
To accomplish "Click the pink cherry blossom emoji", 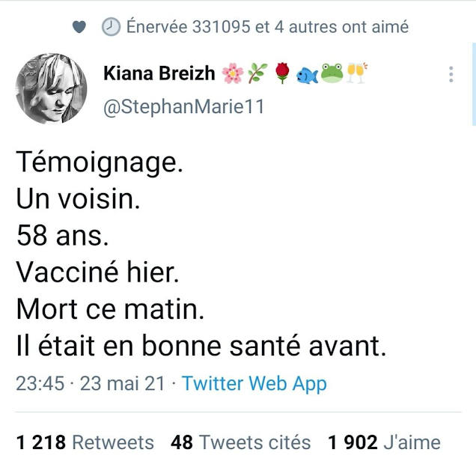I will (232, 73).
